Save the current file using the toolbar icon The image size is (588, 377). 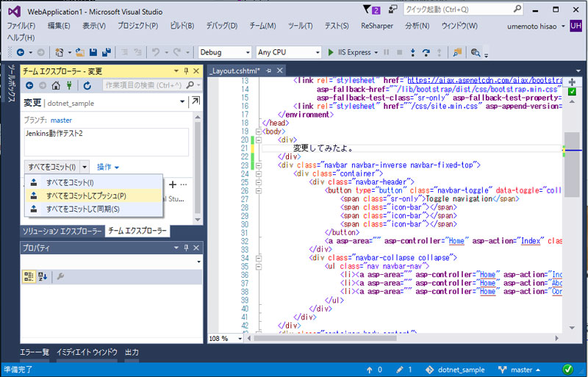tap(93, 52)
